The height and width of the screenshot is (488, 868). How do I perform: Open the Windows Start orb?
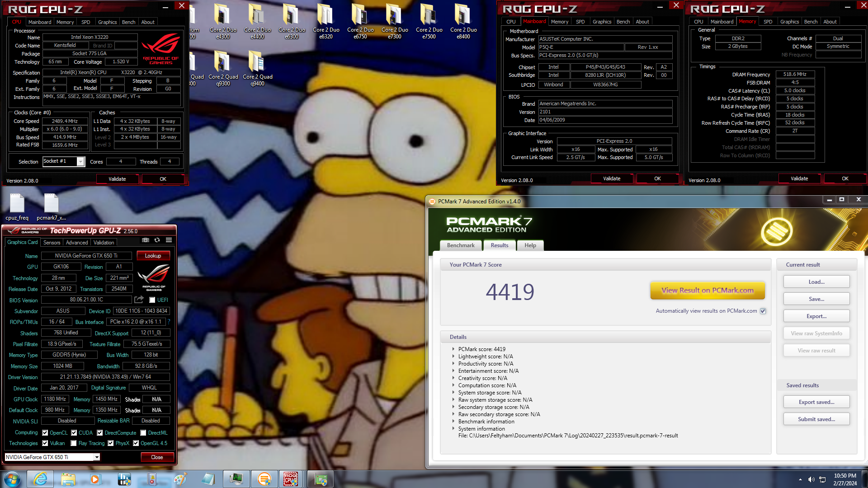pyautogui.click(x=12, y=479)
